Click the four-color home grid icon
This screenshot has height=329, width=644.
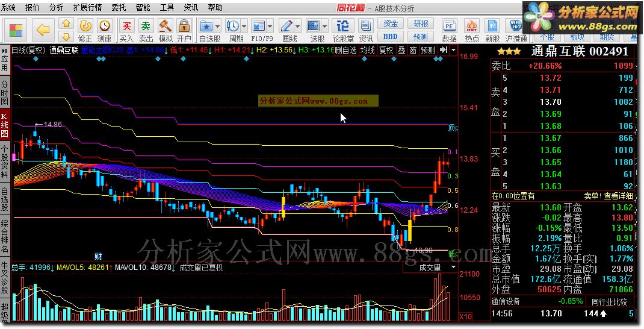(x=16, y=30)
